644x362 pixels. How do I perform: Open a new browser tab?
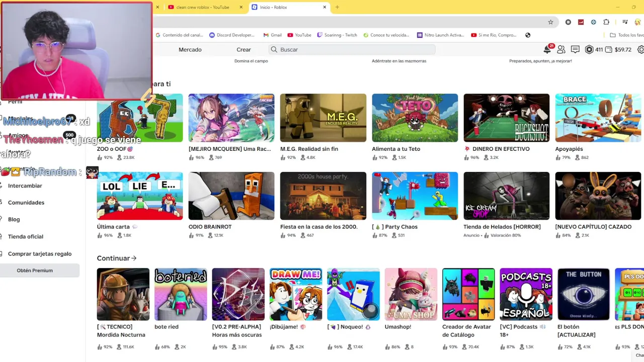[337, 7]
